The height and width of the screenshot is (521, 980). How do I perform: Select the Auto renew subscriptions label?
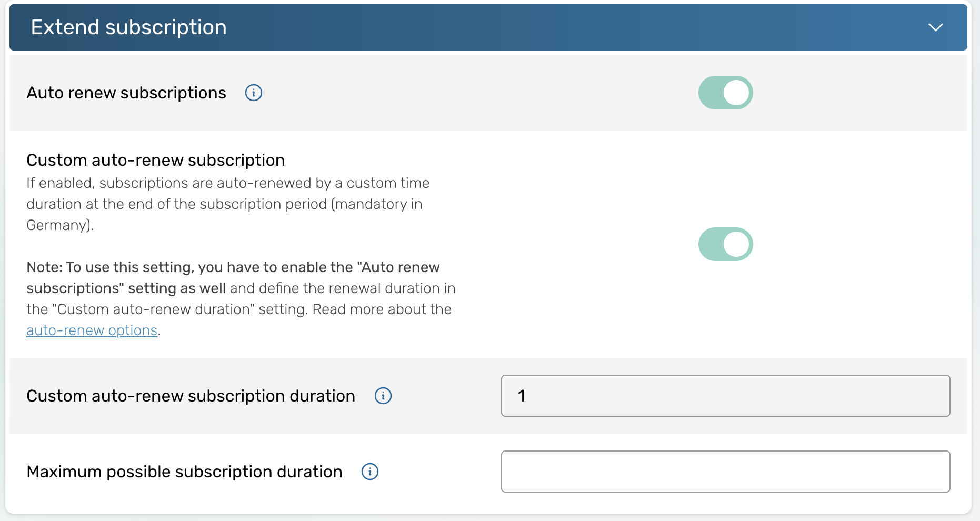pos(126,93)
